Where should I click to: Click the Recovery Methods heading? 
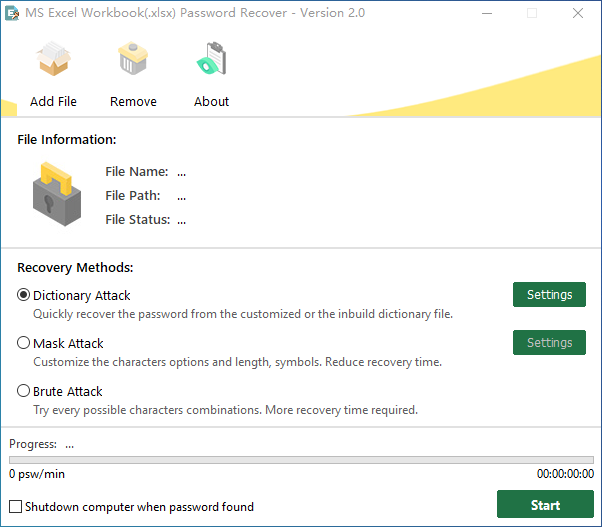coord(75,268)
